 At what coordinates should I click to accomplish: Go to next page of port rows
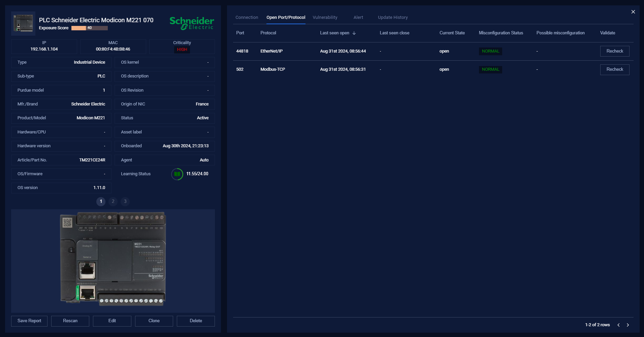click(x=628, y=325)
